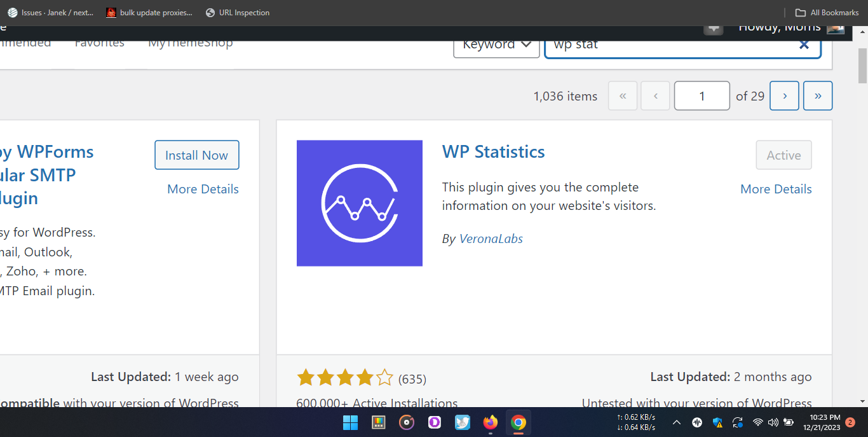Switch to the Favorites plugin tab
Viewport: 868px width, 437px height.
pyautogui.click(x=99, y=43)
